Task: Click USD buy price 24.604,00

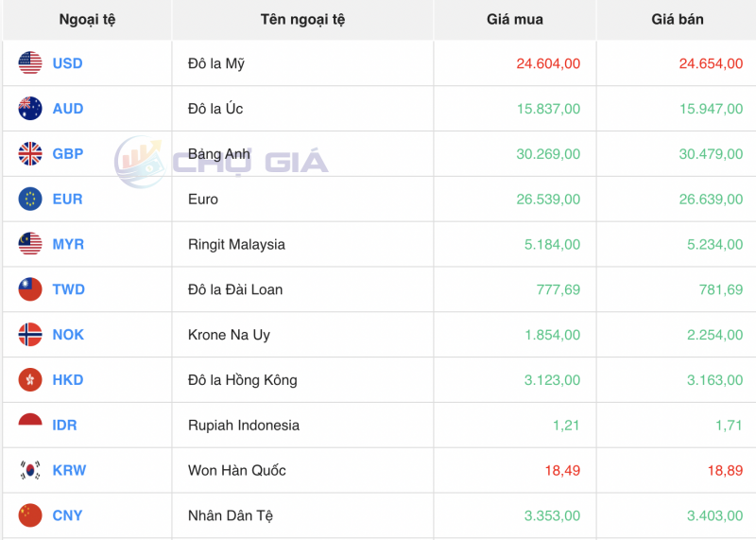Action: coord(548,63)
